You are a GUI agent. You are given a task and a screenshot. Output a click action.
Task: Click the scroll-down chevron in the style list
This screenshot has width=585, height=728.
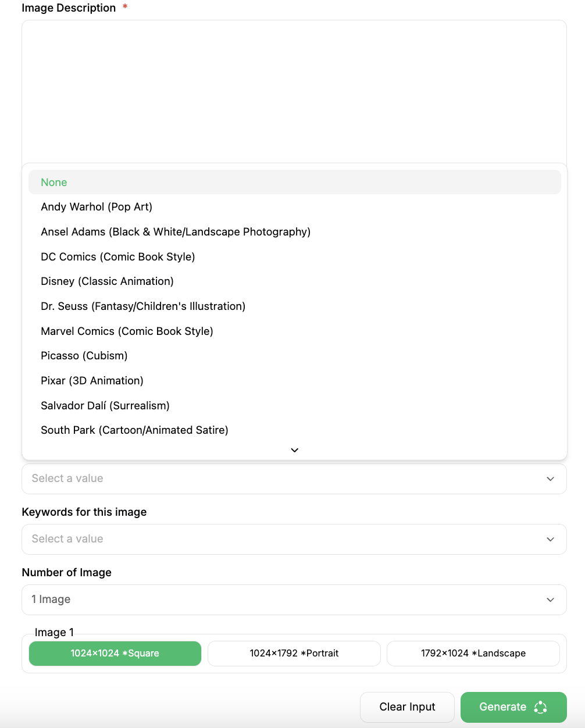click(x=294, y=450)
